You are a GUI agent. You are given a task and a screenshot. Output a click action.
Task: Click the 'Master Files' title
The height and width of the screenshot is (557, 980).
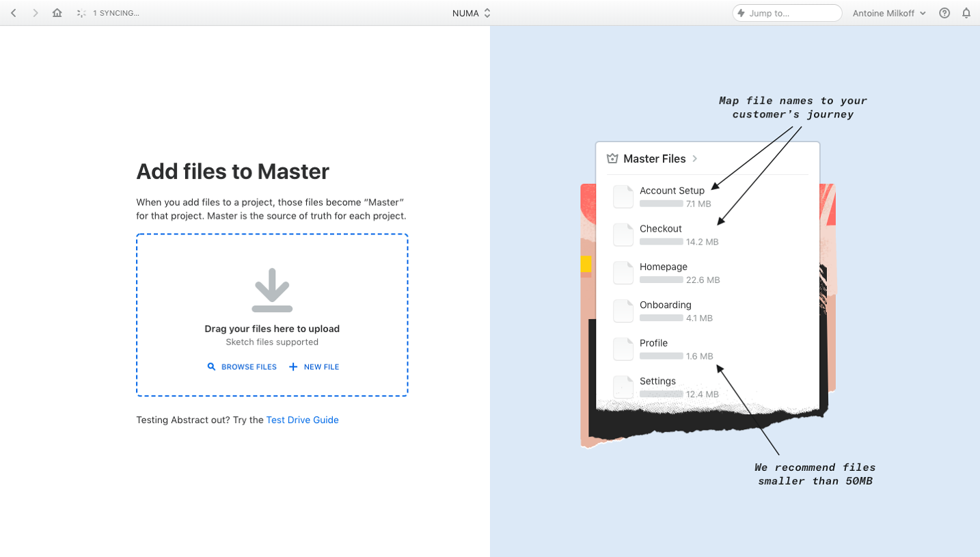click(654, 159)
